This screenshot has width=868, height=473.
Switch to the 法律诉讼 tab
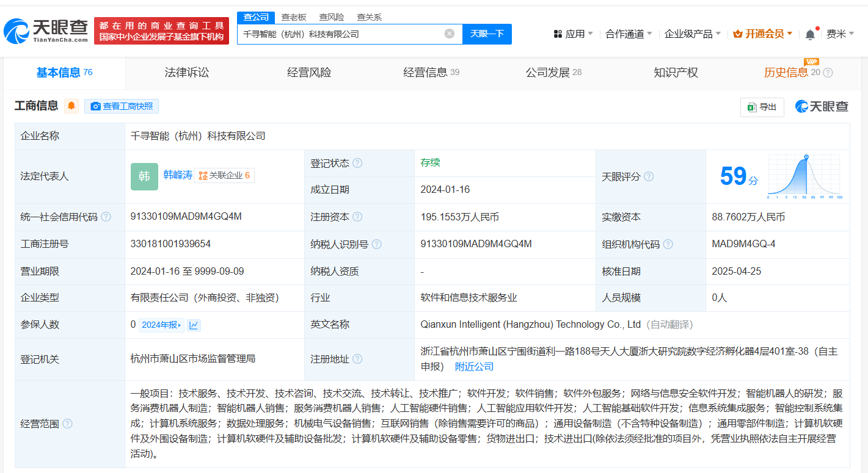click(x=187, y=73)
